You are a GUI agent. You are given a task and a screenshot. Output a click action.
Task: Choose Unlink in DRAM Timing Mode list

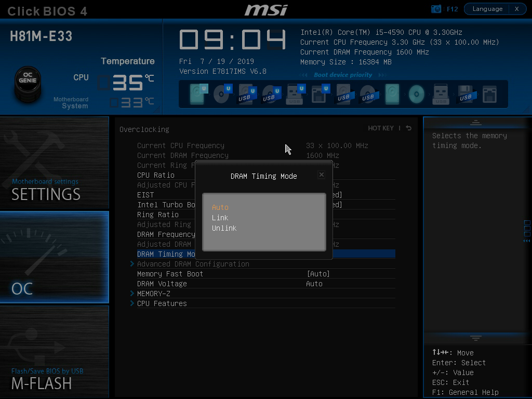pos(224,229)
